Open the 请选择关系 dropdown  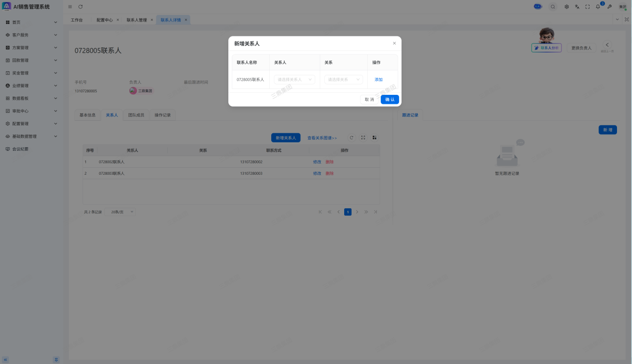click(x=343, y=79)
